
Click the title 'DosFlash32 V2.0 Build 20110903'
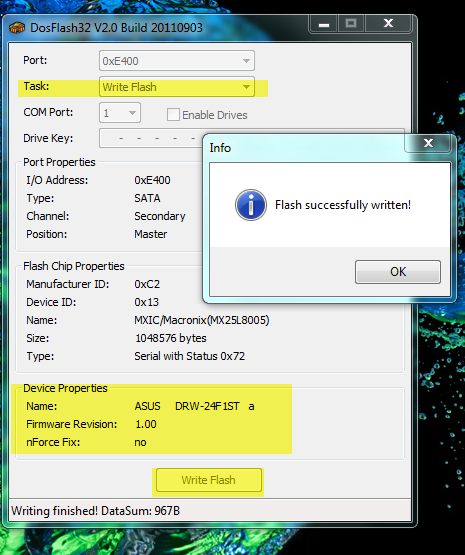click(116, 28)
